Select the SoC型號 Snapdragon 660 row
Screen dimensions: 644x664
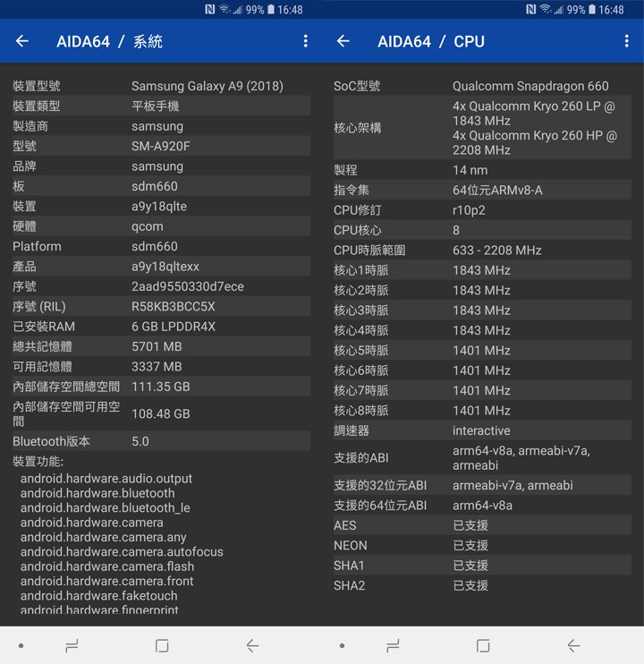coord(482,86)
